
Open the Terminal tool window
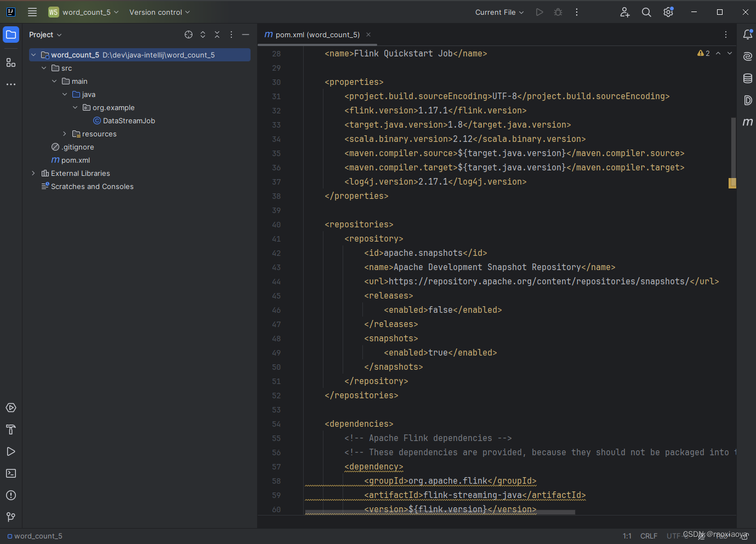11,473
